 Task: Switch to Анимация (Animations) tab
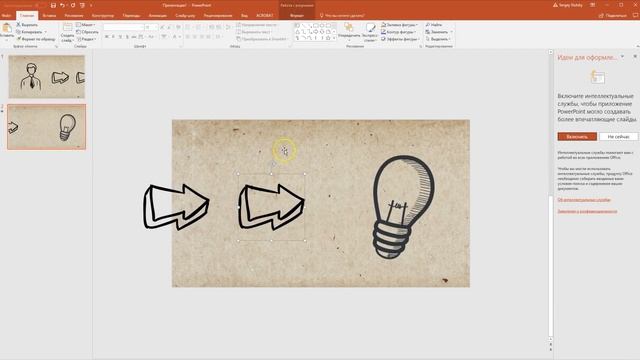point(158,16)
